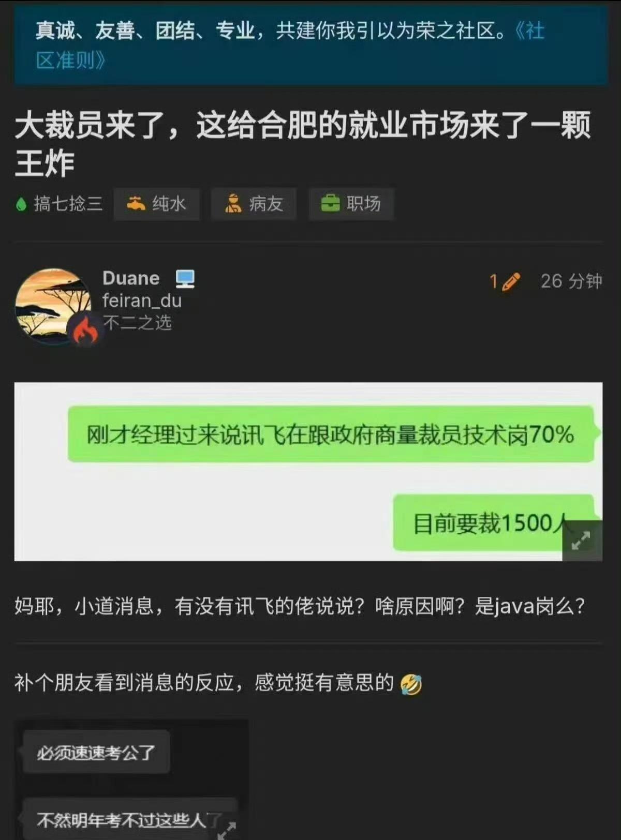621x840 pixels.
Task: Click the briefcase icon on 职场 tag
Action: pos(330,204)
